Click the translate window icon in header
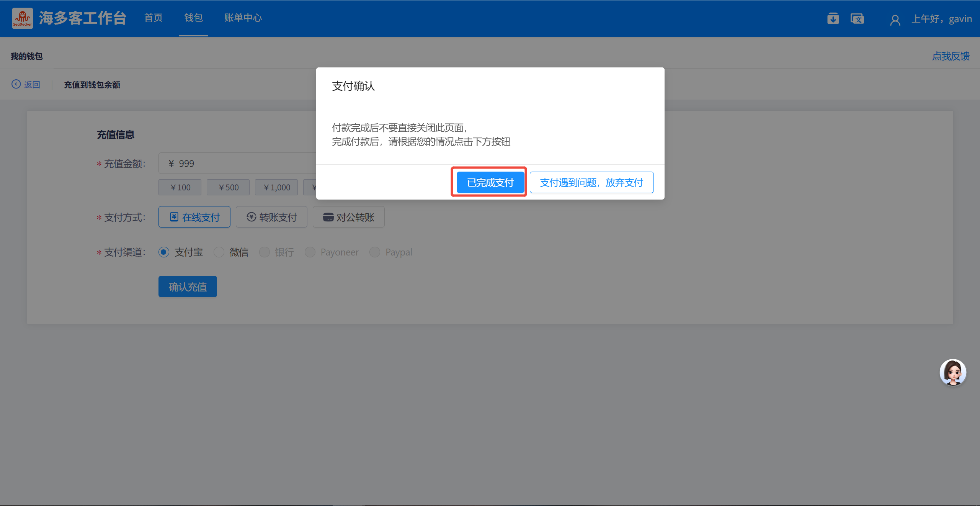Viewport: 980px width, 506px height. tap(857, 18)
